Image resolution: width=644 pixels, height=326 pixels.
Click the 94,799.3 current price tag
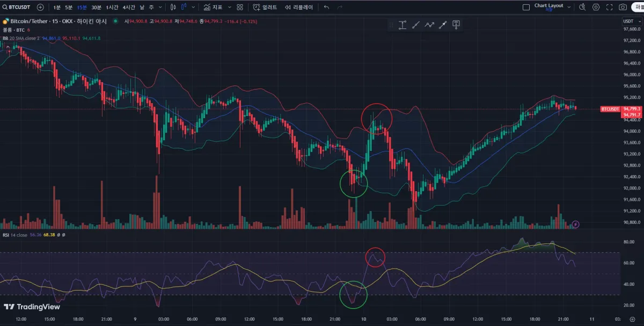(631, 109)
